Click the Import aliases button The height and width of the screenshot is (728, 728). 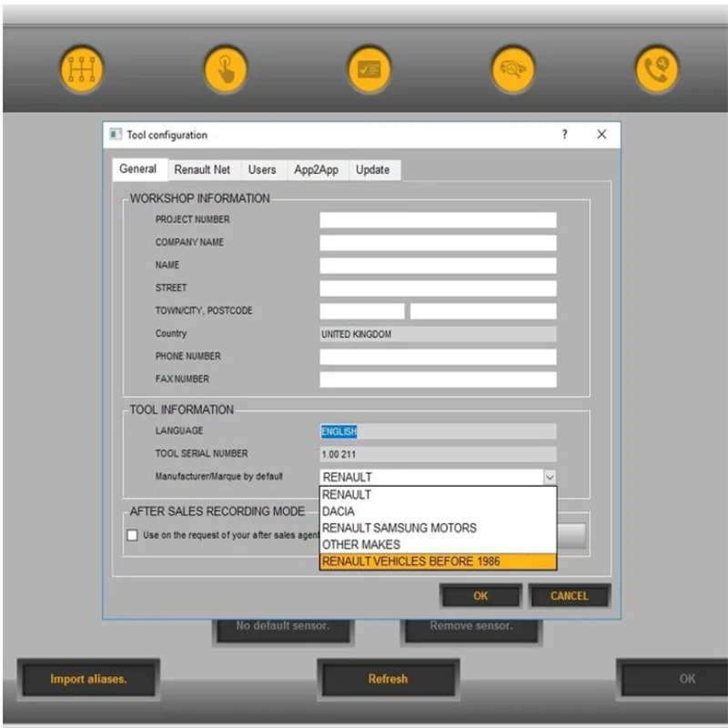88,679
